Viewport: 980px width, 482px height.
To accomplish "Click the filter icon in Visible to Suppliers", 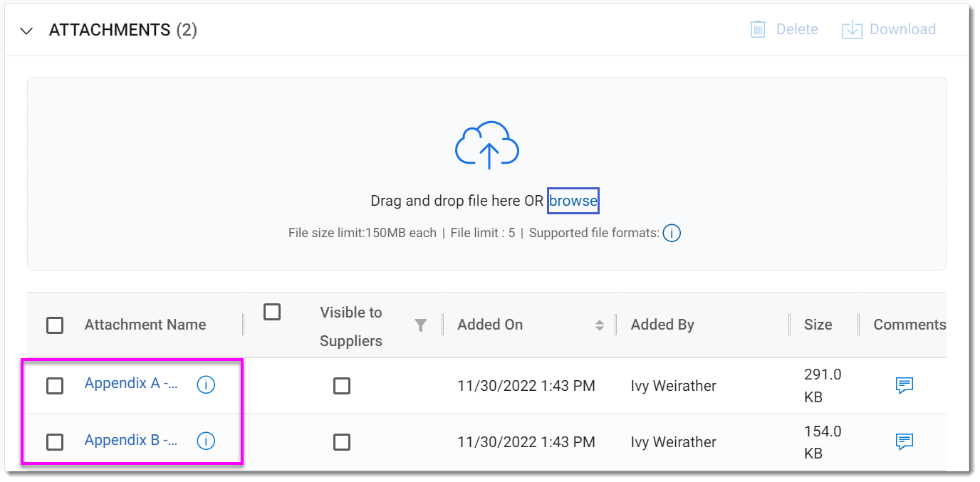I will click(421, 325).
